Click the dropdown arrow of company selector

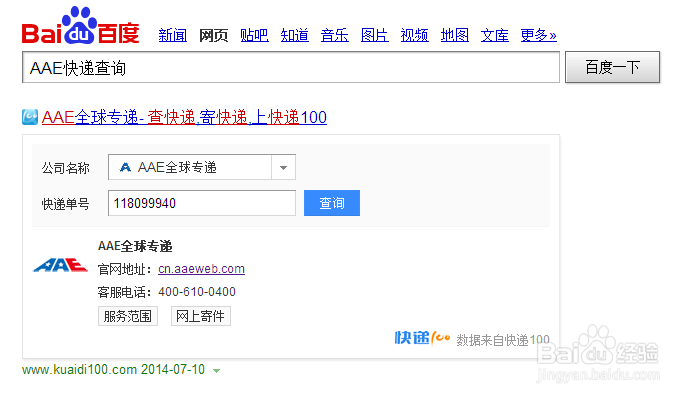point(283,167)
